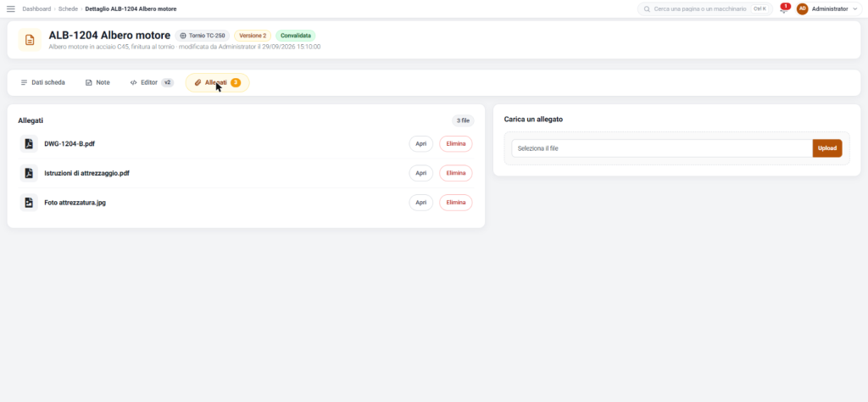The image size is (868, 402).
Task: Click the machine icon in Tornio TC-250 badge
Action: point(183,36)
